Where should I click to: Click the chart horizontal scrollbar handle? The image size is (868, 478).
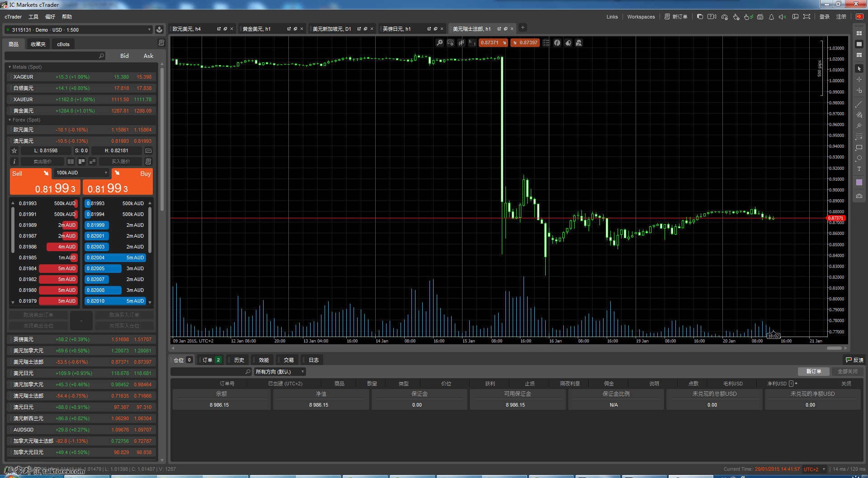click(x=834, y=348)
